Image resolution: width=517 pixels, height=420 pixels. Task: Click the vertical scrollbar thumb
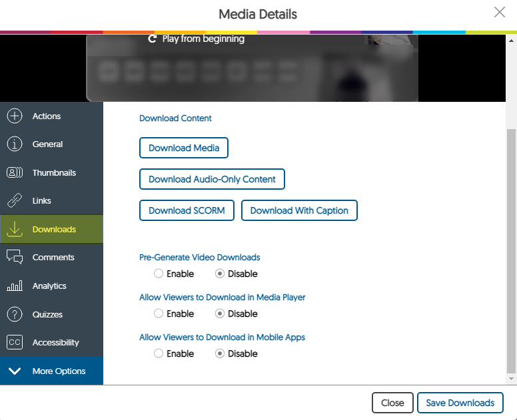coord(511,251)
